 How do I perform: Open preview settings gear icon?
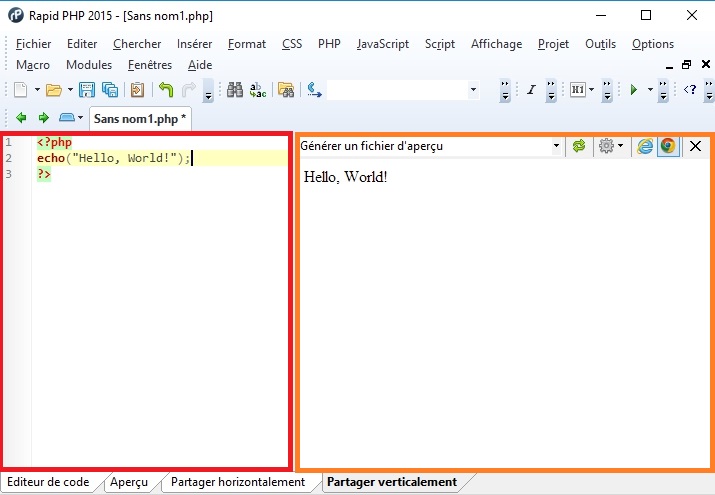[x=606, y=146]
